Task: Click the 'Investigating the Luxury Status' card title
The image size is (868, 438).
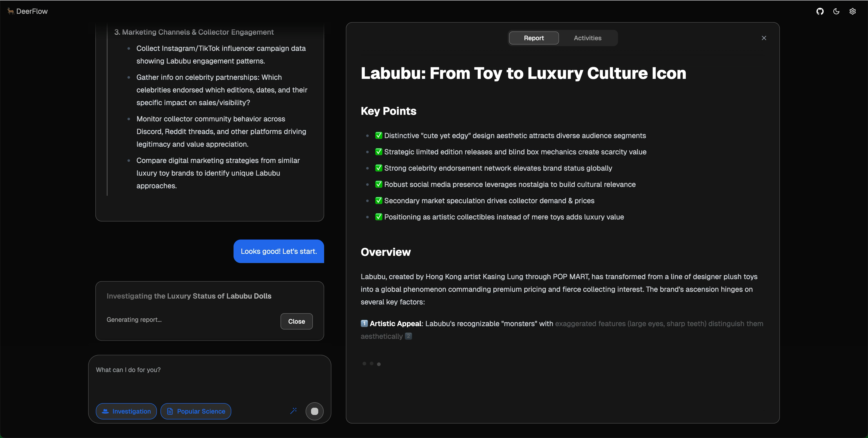Action: tap(189, 296)
